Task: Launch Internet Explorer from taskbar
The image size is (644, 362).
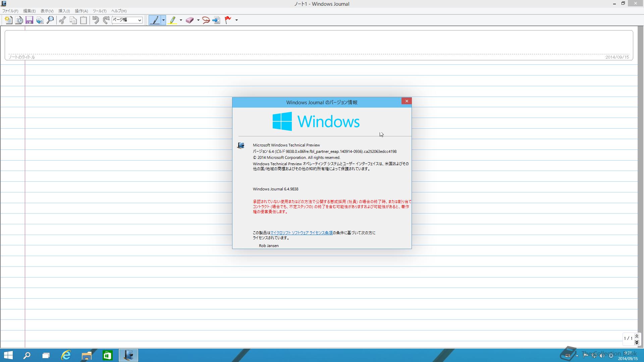Action: [66, 355]
